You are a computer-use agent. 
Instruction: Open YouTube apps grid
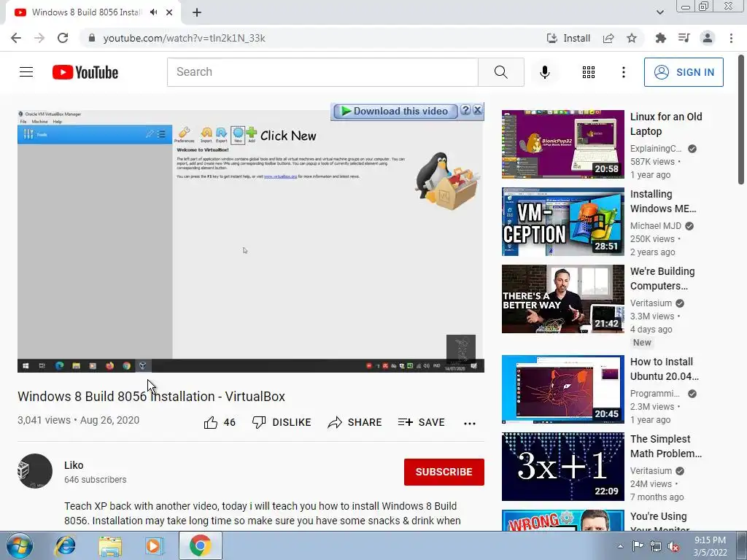[x=589, y=72]
